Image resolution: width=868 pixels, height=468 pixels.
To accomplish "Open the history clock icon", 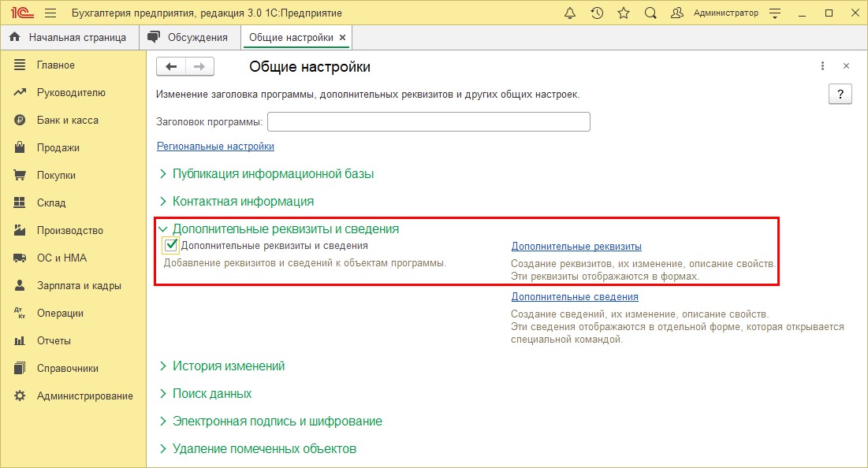I will 597,13.
